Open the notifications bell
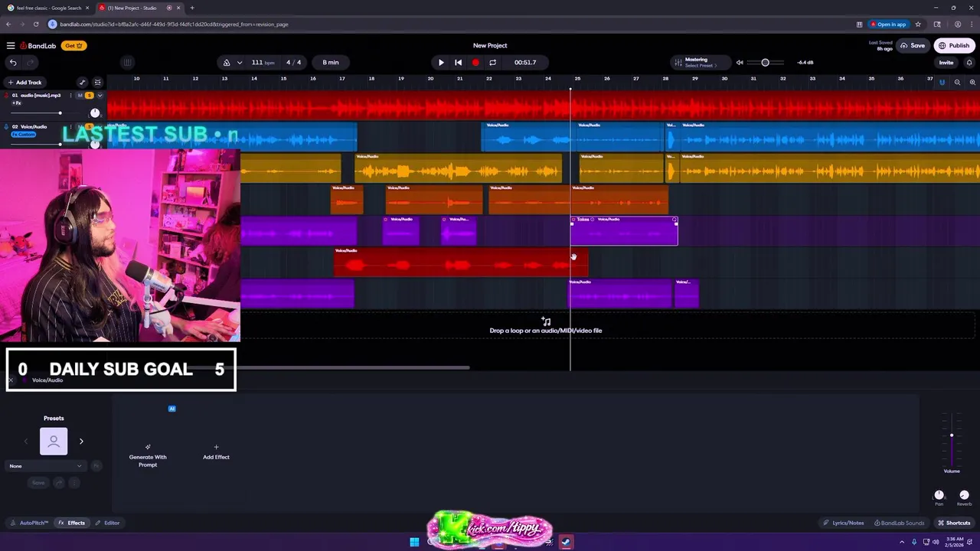This screenshot has width=980, height=551. [x=969, y=63]
